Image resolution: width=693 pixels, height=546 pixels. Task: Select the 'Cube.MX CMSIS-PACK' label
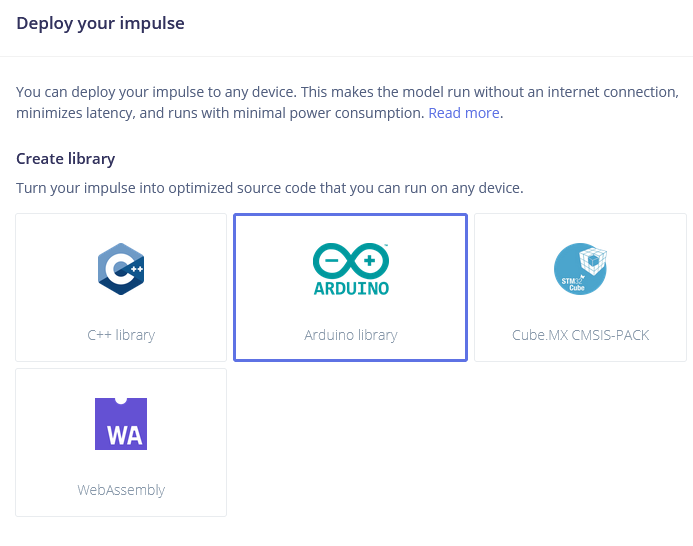tap(580, 335)
